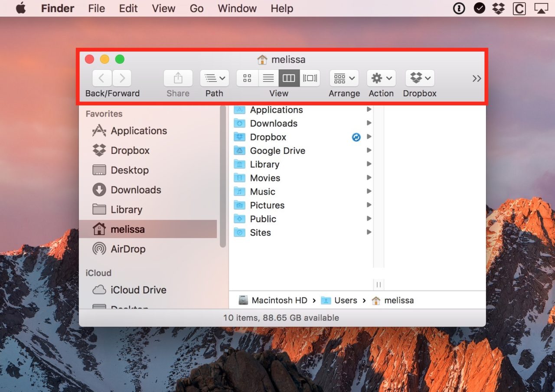555x392 pixels.
Task: Click Macintosh HD in the path bar
Action: coord(280,300)
